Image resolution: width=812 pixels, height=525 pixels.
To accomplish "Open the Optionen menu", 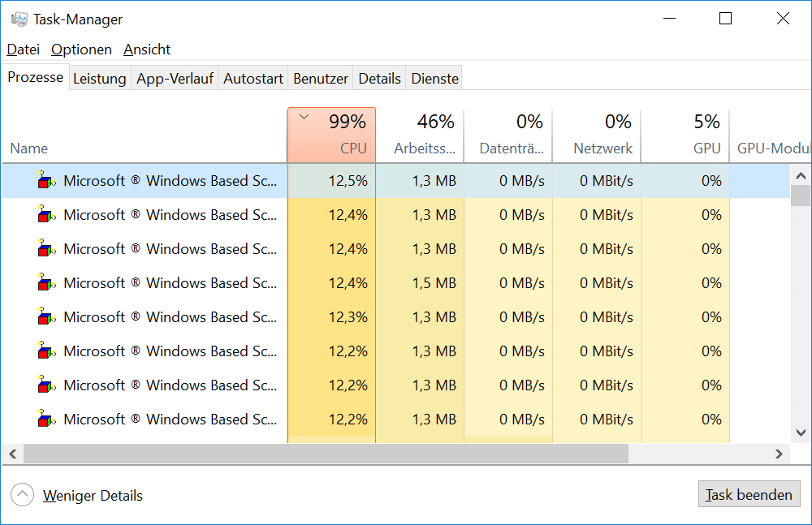I will 81,49.
